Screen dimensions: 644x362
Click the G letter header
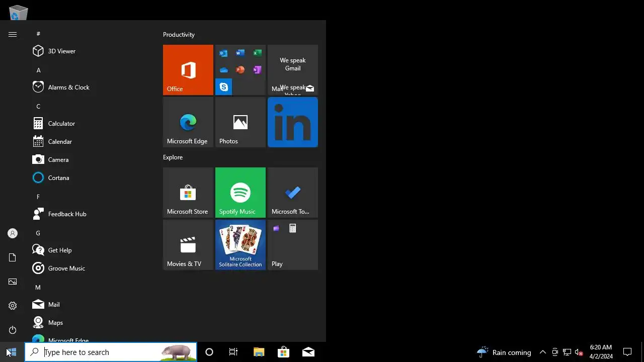coord(38,233)
